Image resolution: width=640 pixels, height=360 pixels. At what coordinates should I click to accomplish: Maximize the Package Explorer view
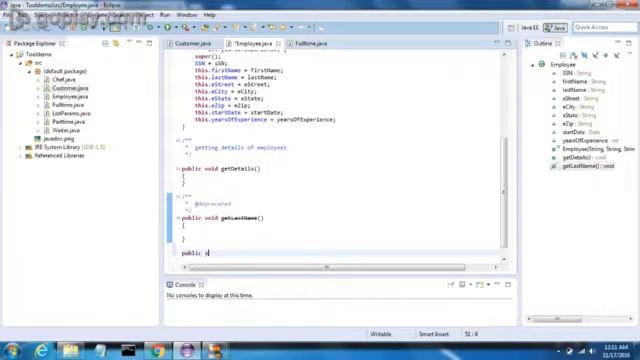click(149, 43)
